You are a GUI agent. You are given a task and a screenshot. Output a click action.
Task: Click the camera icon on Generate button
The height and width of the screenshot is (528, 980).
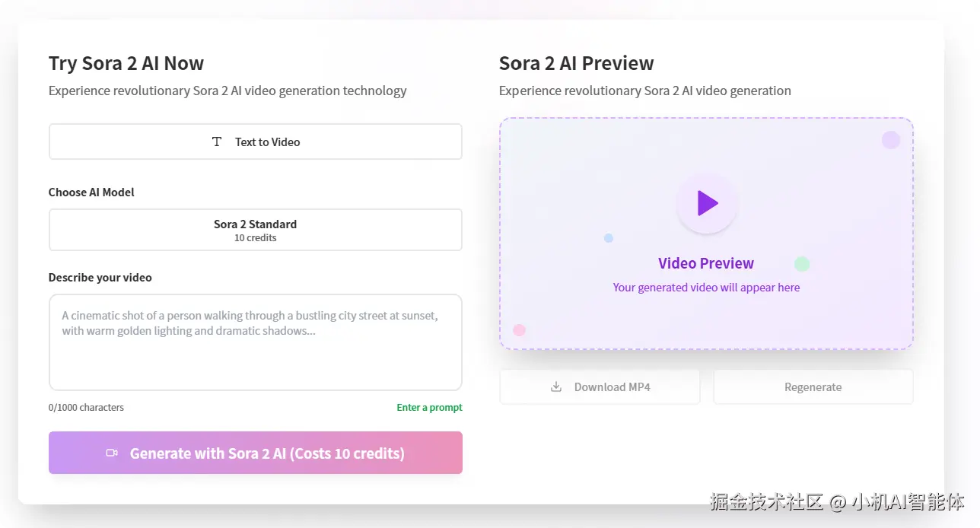112,453
